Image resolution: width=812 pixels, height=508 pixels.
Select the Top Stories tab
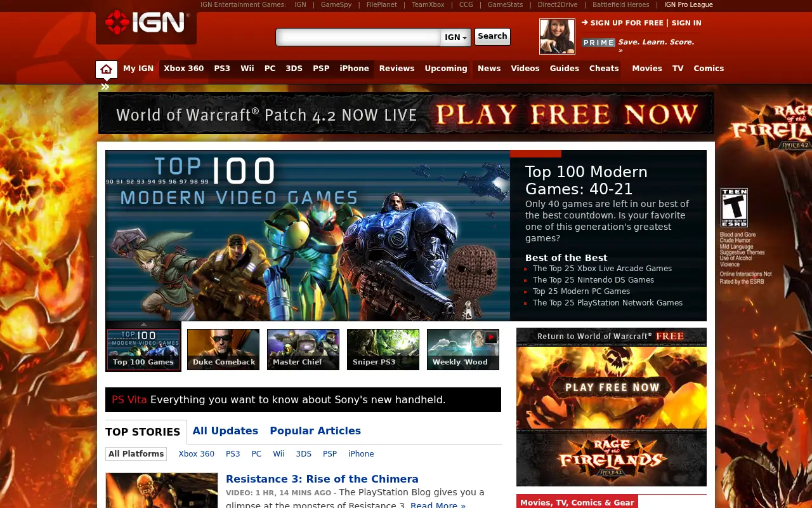(x=143, y=432)
